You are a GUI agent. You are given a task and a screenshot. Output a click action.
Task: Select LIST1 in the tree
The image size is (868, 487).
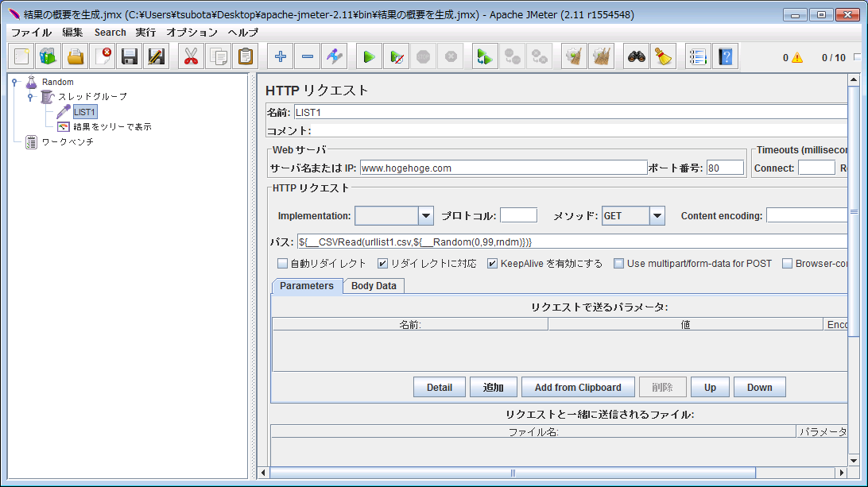(x=85, y=112)
